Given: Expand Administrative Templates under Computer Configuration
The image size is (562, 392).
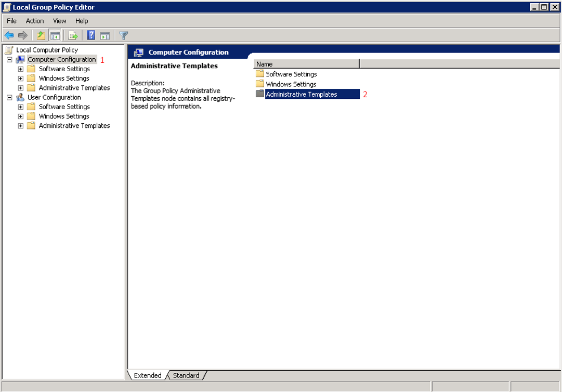Looking at the screenshot, I should 21,88.
